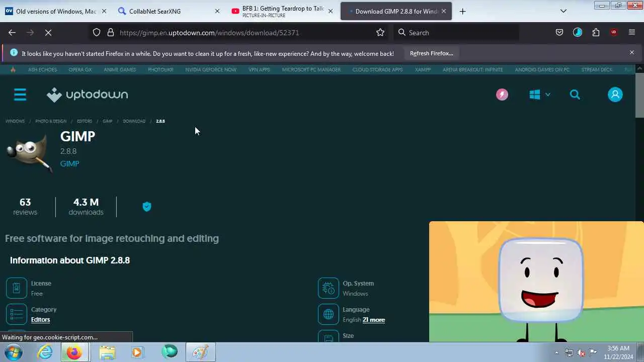The width and height of the screenshot is (644, 362).
Task: Go to PHOTO & DESIGN breadcrumb
Action: coord(51,121)
